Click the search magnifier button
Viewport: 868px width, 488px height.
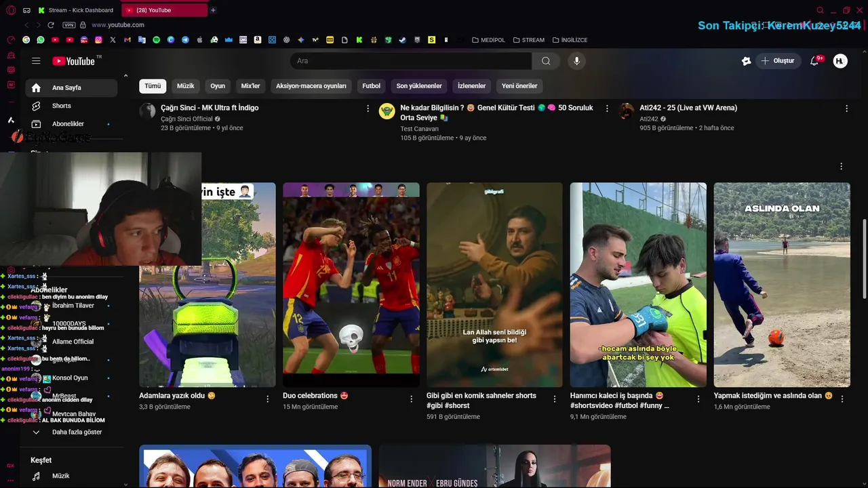(546, 61)
